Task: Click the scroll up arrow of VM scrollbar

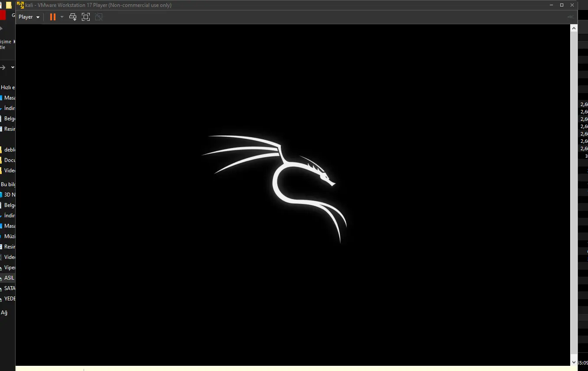Action: click(574, 28)
